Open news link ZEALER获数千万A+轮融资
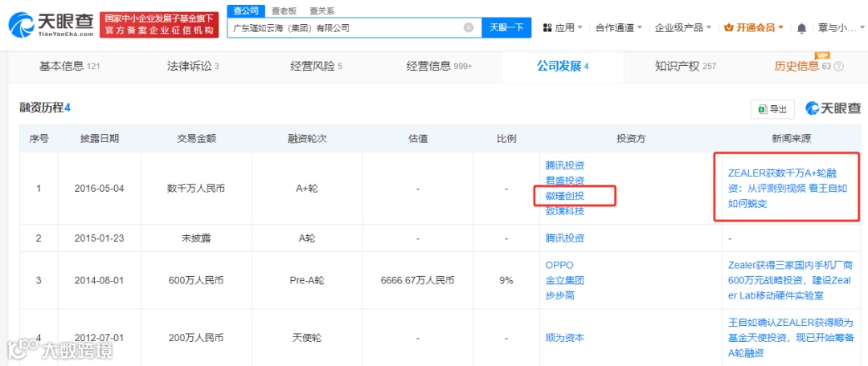Image resolution: width=868 pixels, height=366 pixels. click(788, 188)
